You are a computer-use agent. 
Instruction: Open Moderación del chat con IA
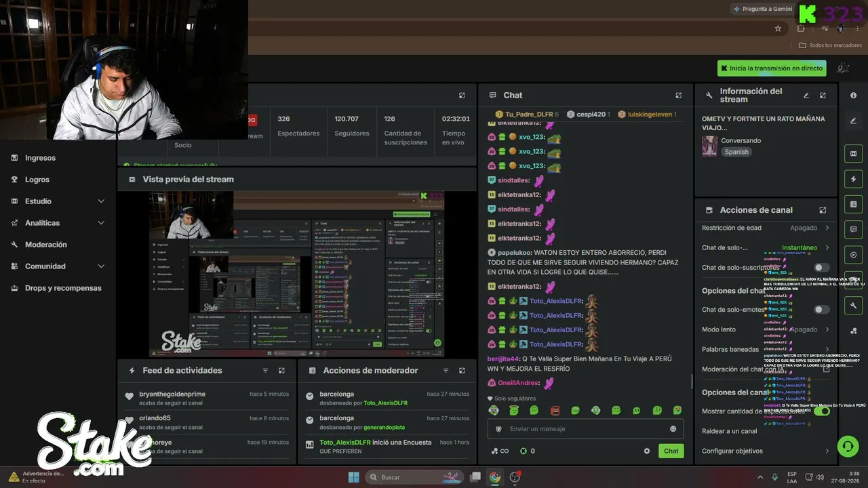click(x=766, y=369)
